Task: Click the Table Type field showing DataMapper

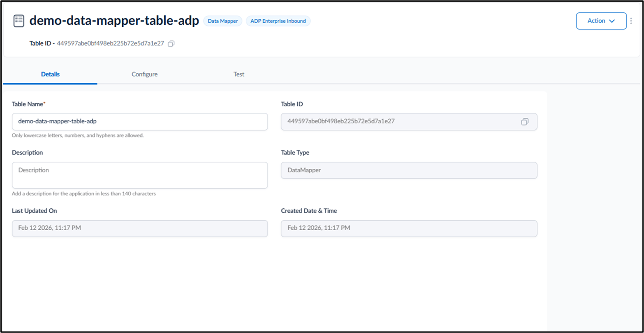Action: click(409, 170)
